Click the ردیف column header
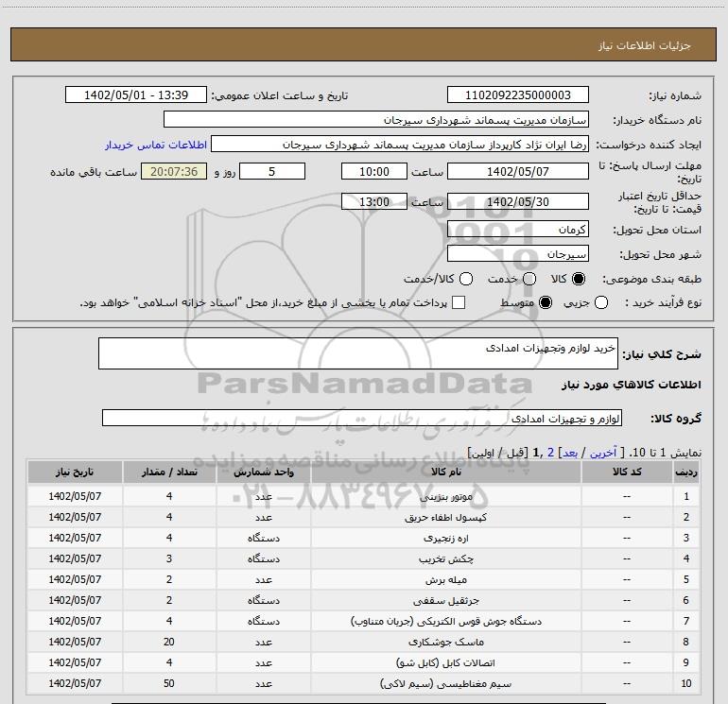The width and height of the screenshot is (728, 704). point(686,472)
